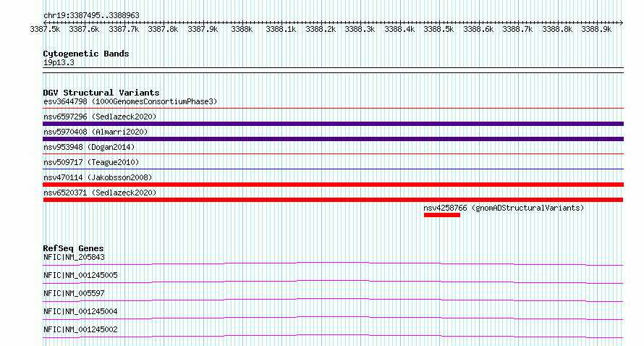
Task: Click the 3388.1k ruler tick label
Action: (x=281, y=29)
